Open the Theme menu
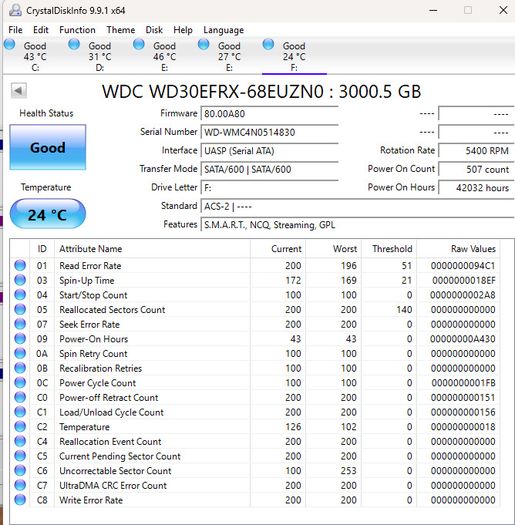This screenshot has width=515, height=525. click(x=121, y=30)
